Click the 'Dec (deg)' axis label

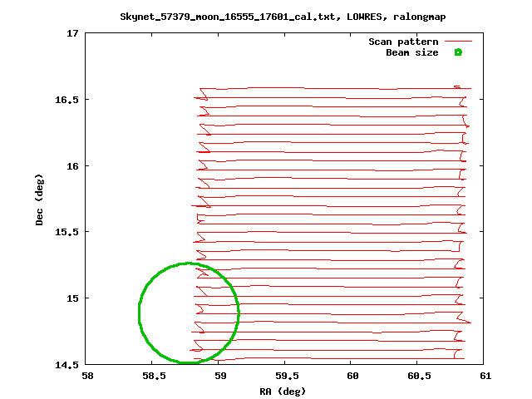pyautogui.click(x=39, y=199)
